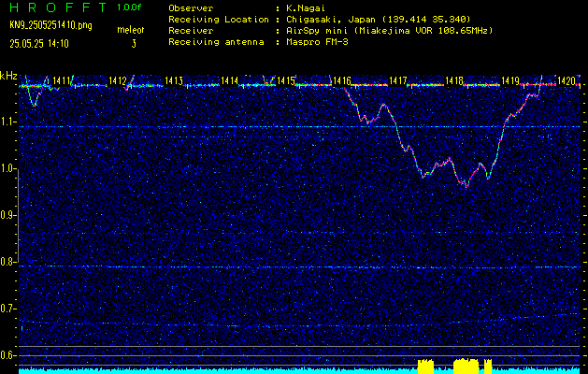Click the 1417 time marker
This screenshot has width=588, height=374.
coord(398,80)
